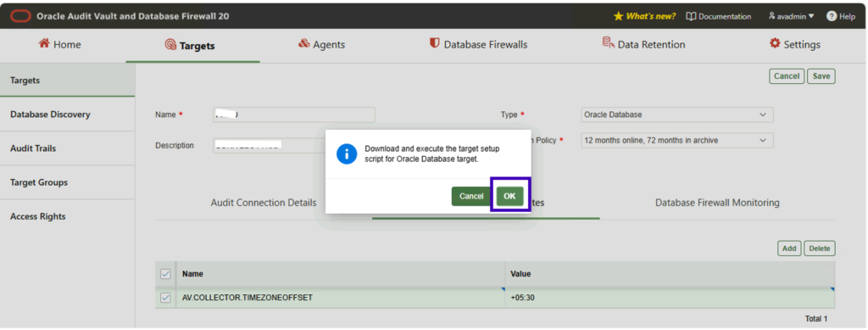Click Cancel in the dialog

pos(471,196)
